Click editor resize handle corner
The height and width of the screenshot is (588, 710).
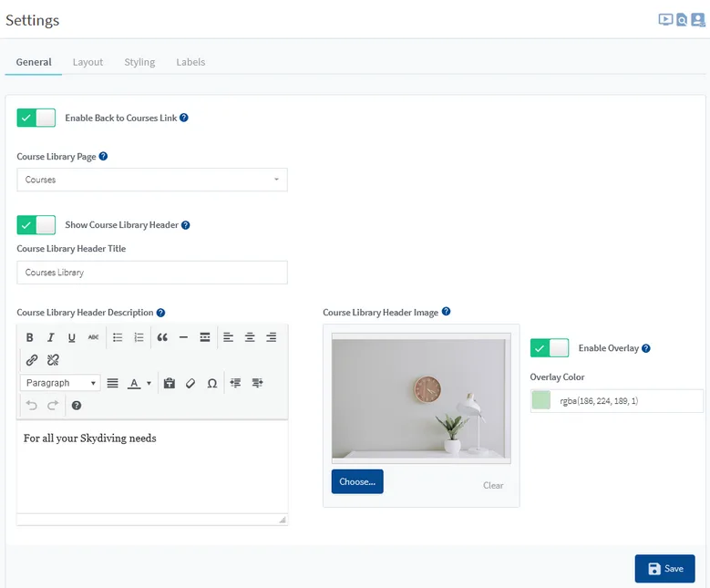pos(283,520)
